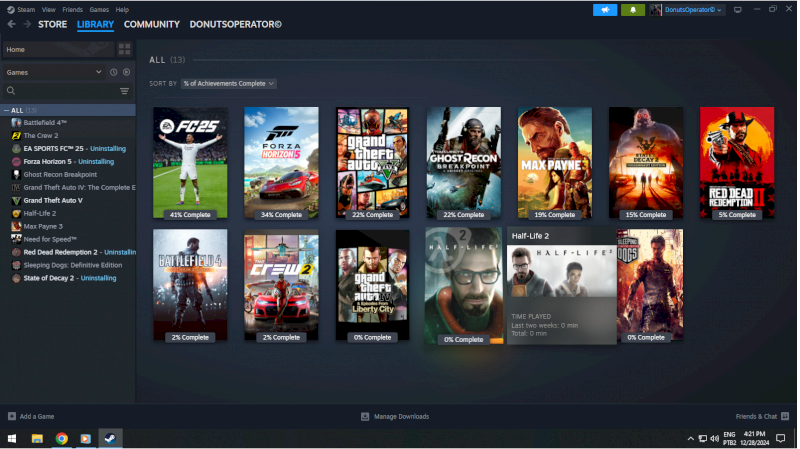Viewport: 800px width, 449px height.
Task: Open the advanced filter sliders icon
Action: click(124, 91)
